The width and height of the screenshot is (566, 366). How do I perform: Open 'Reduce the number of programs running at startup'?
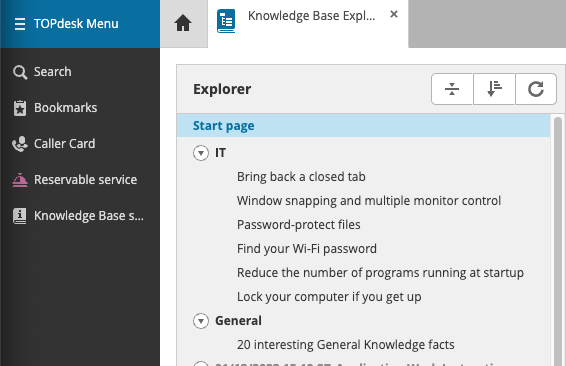coord(380,273)
